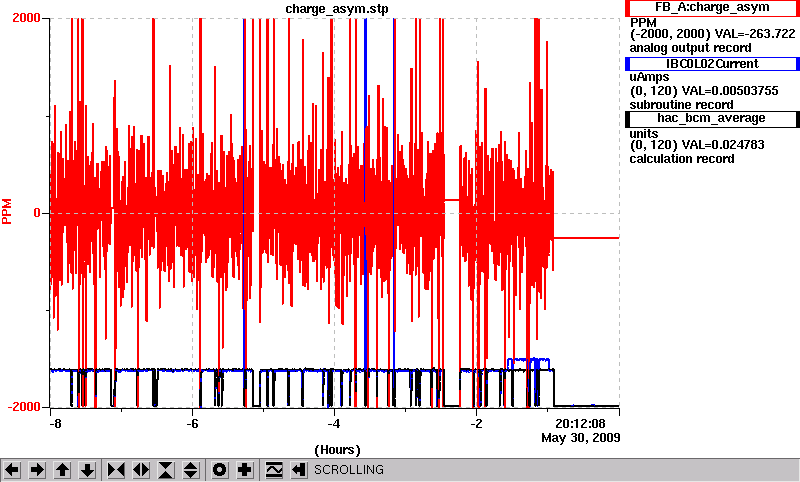
Task: Click the plus sign toolbar icon
Action: coord(245,470)
